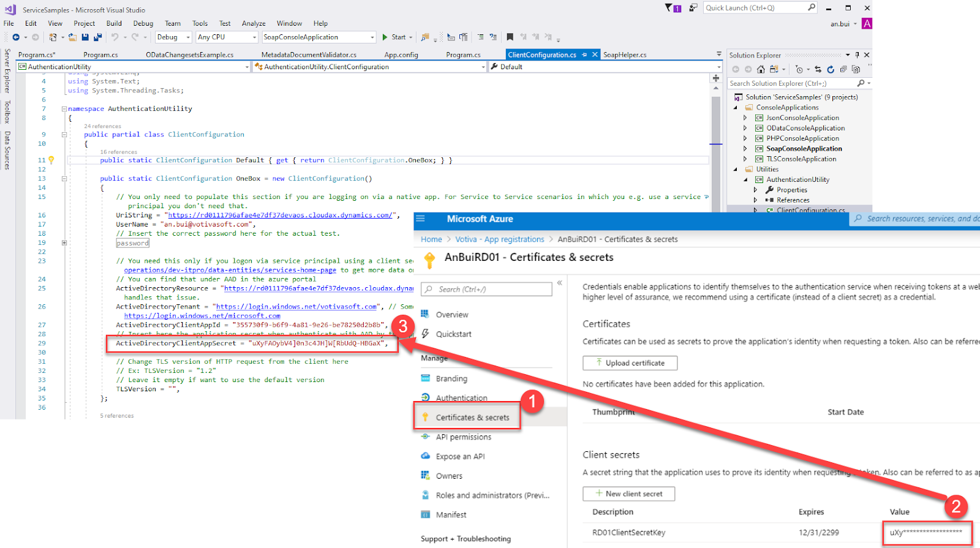Click the split editor handle icon
The width and height of the screenshot is (980, 548).
pyautogui.click(x=715, y=78)
